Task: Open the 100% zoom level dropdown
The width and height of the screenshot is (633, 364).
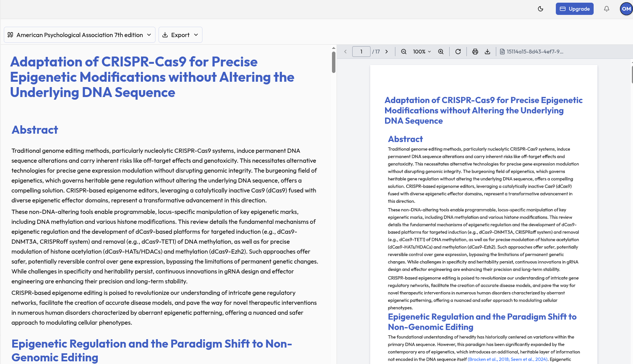Action: 422,52
